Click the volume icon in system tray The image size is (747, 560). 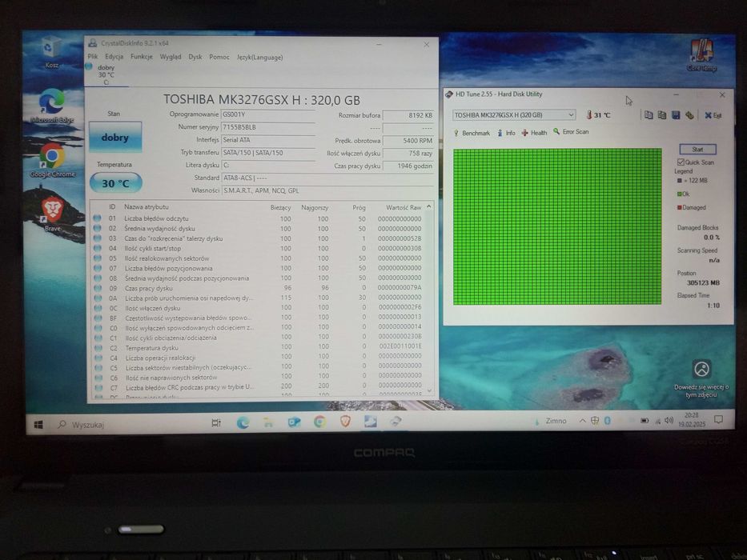click(669, 421)
